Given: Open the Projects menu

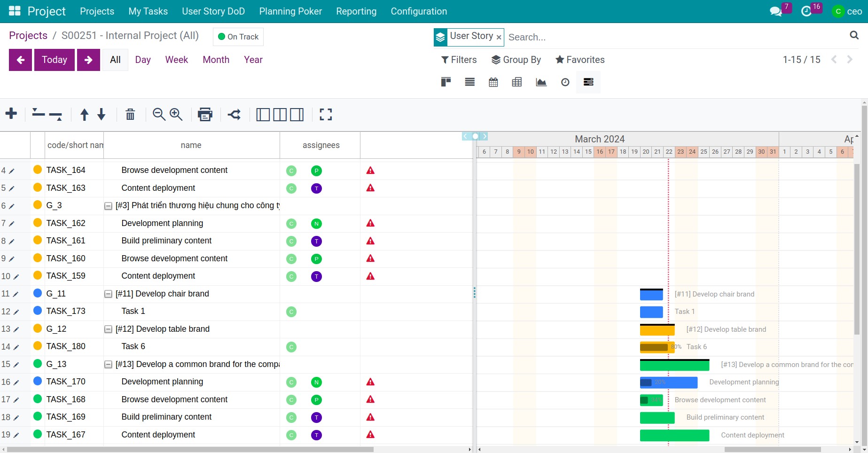Looking at the screenshot, I should [x=97, y=11].
